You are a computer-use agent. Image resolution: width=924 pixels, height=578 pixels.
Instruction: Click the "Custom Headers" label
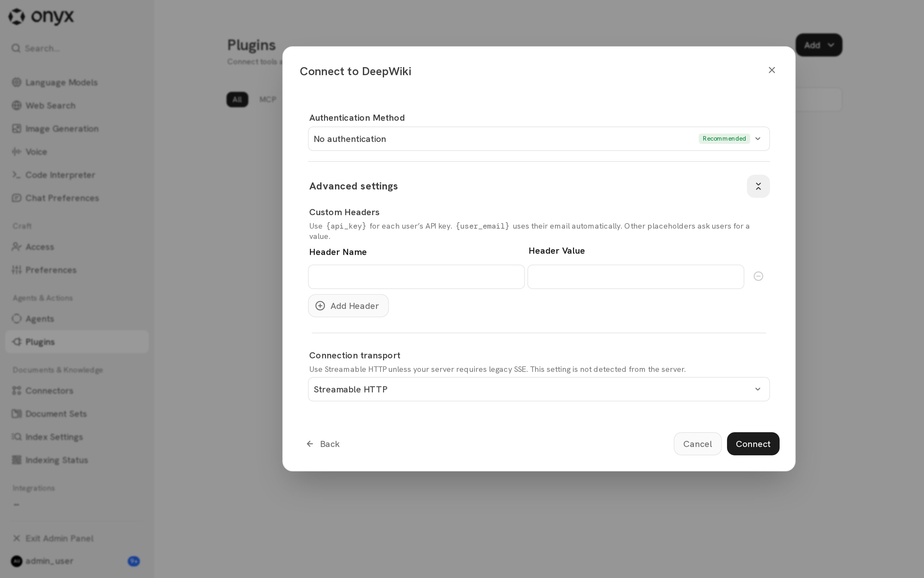[344, 212]
